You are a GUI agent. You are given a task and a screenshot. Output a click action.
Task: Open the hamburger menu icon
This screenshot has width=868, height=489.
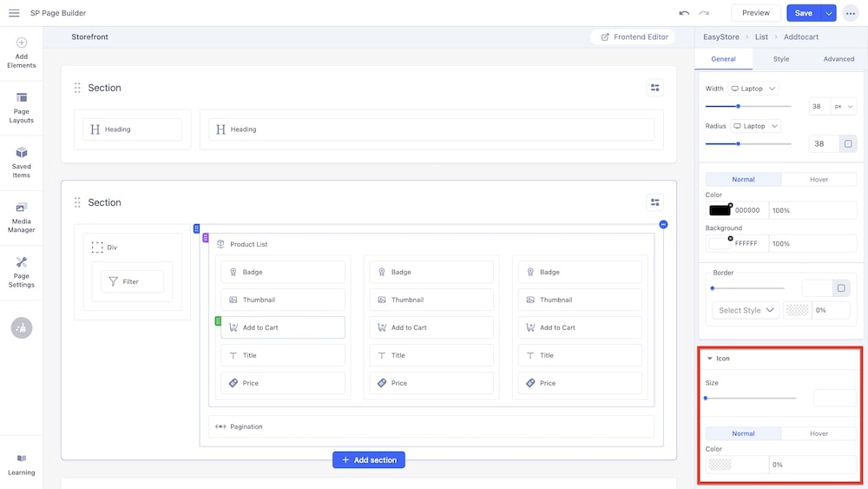point(14,13)
